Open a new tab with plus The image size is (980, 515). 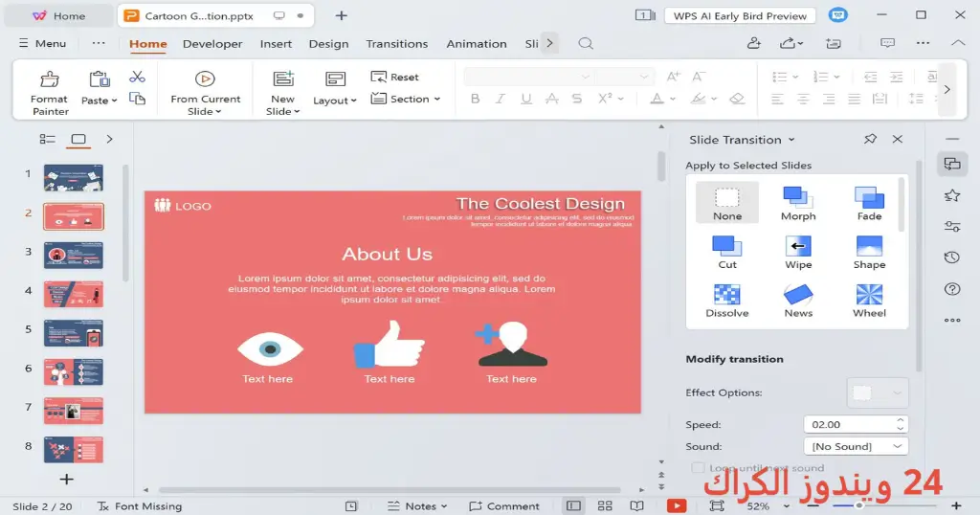342,15
